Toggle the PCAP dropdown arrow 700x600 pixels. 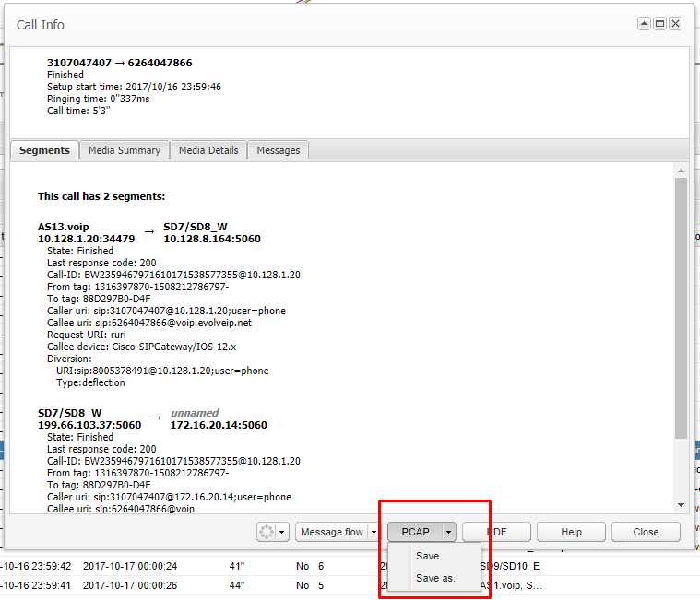click(448, 532)
